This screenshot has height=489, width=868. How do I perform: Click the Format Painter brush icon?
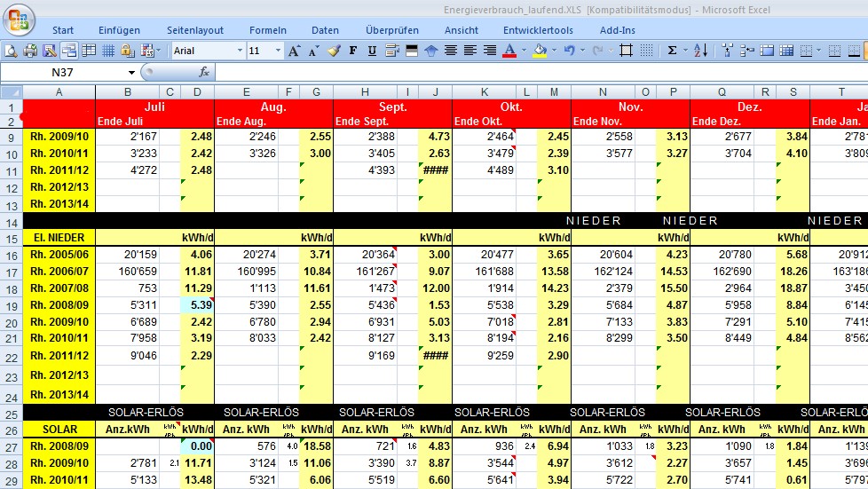pos(334,51)
